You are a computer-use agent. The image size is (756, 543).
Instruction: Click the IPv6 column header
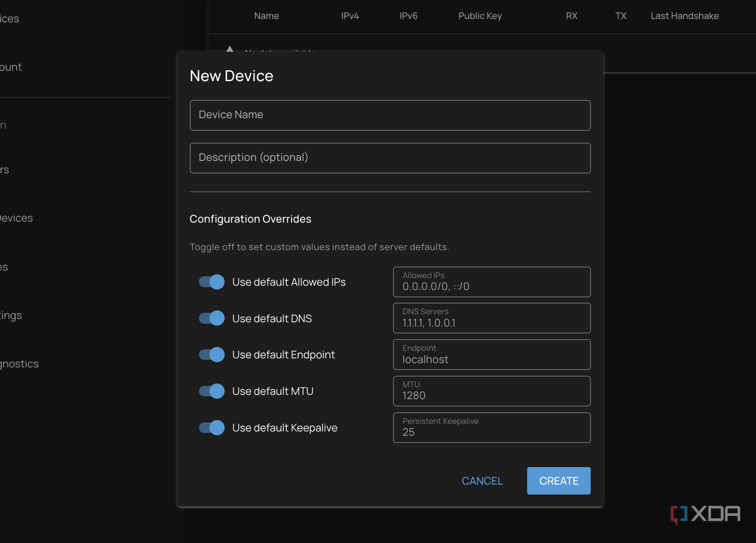coord(408,16)
